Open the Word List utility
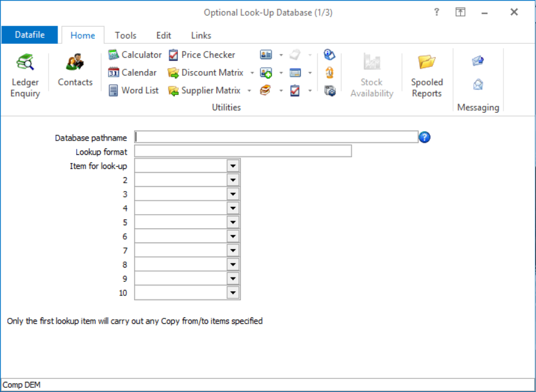 tap(133, 90)
